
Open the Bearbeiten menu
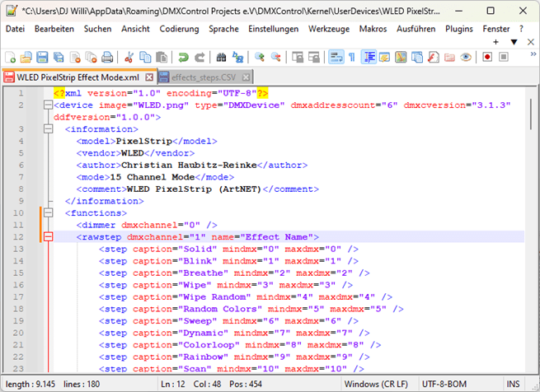(x=54, y=29)
